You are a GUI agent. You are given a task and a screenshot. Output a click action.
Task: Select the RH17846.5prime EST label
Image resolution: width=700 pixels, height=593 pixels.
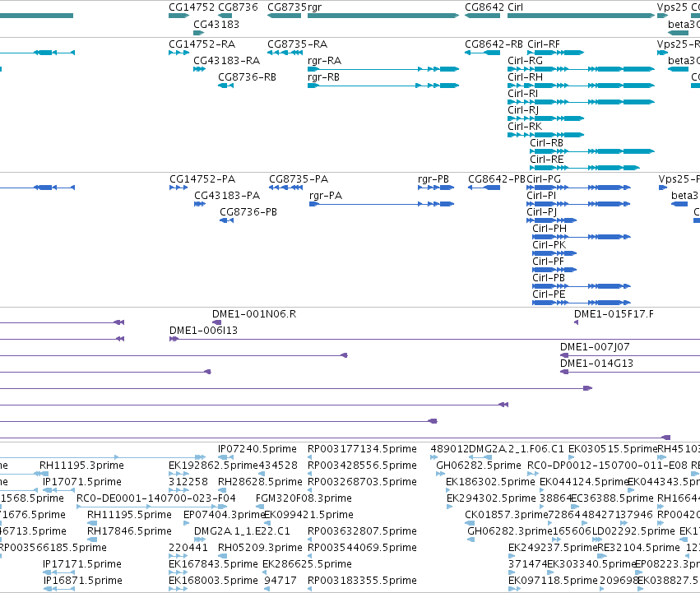point(129,531)
